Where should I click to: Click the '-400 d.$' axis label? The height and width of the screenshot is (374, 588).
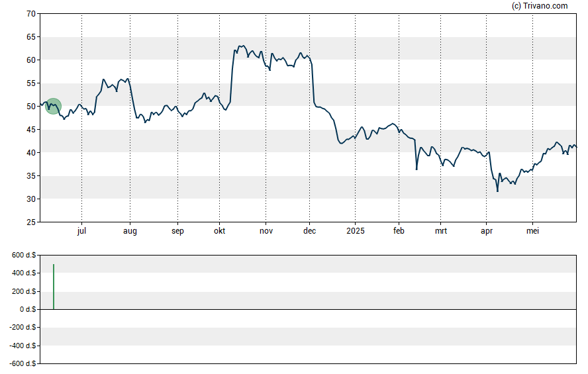point(23,346)
